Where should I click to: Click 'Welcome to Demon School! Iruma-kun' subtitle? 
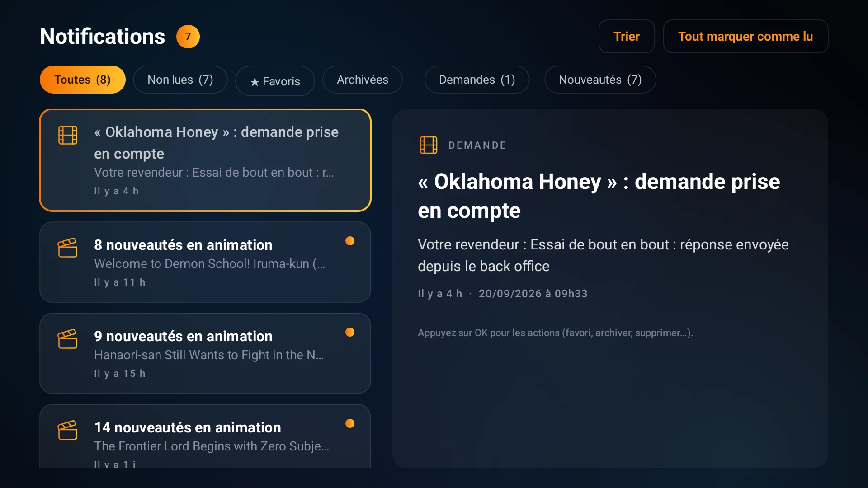pyautogui.click(x=210, y=263)
